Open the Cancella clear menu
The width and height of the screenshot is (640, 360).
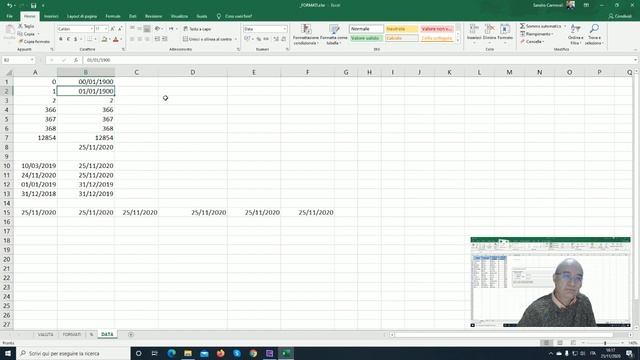(x=531, y=42)
